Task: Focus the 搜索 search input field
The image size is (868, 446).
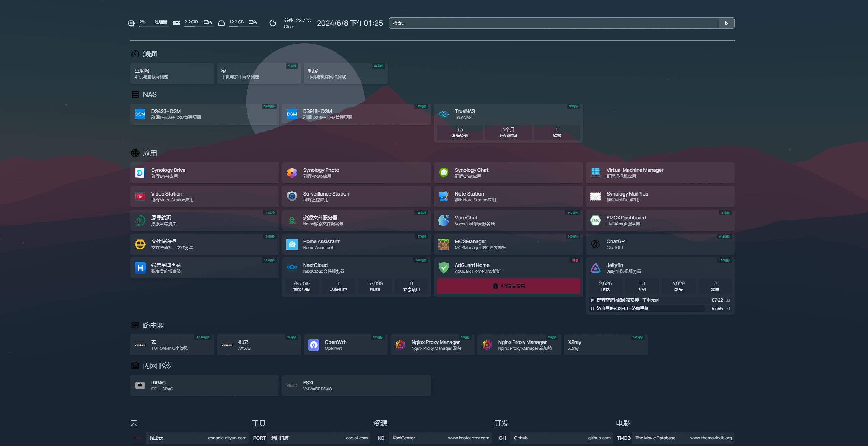Action: (554, 23)
